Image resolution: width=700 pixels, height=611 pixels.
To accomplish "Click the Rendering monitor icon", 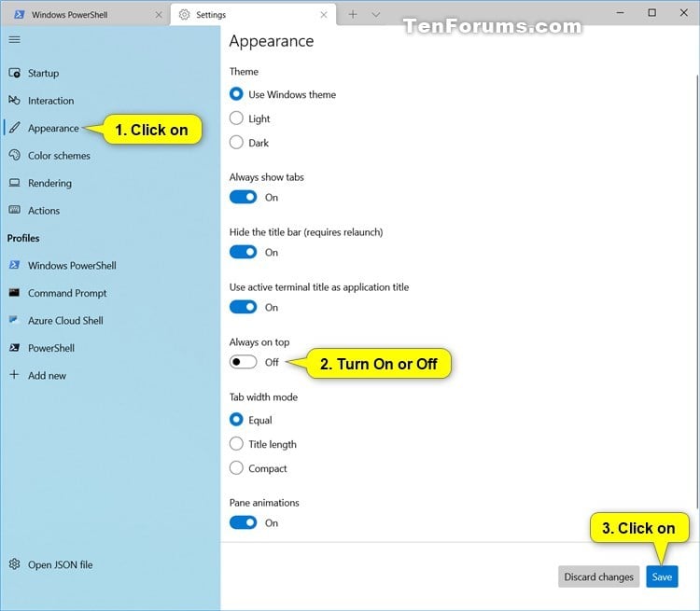I will tap(14, 183).
